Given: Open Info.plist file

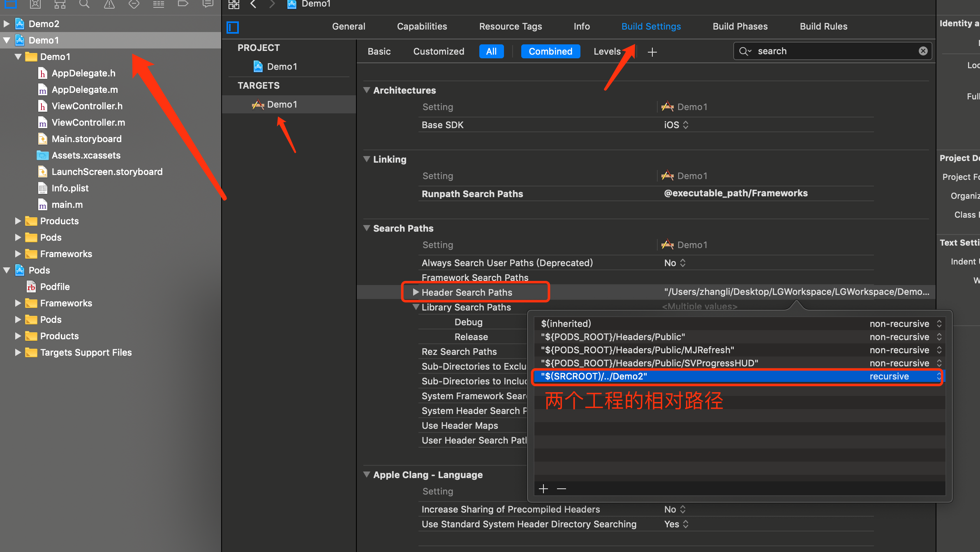Looking at the screenshot, I should coord(70,188).
